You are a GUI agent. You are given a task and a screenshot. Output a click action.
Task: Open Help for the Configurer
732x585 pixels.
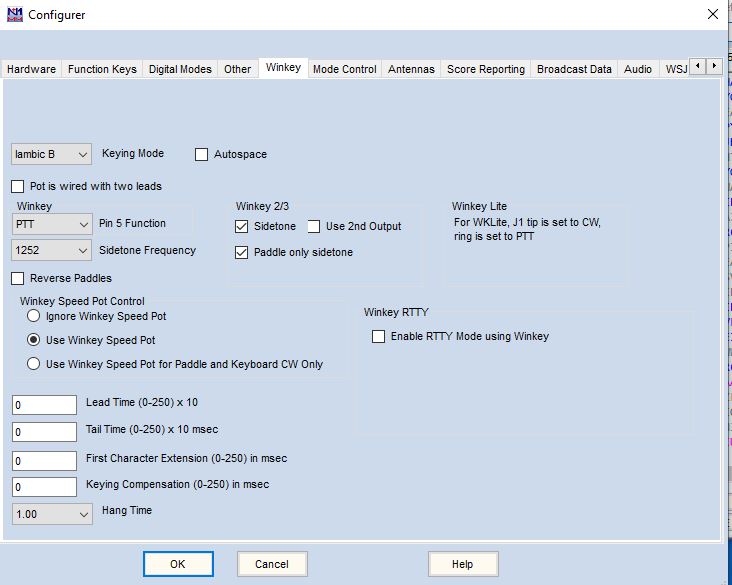pos(462,564)
